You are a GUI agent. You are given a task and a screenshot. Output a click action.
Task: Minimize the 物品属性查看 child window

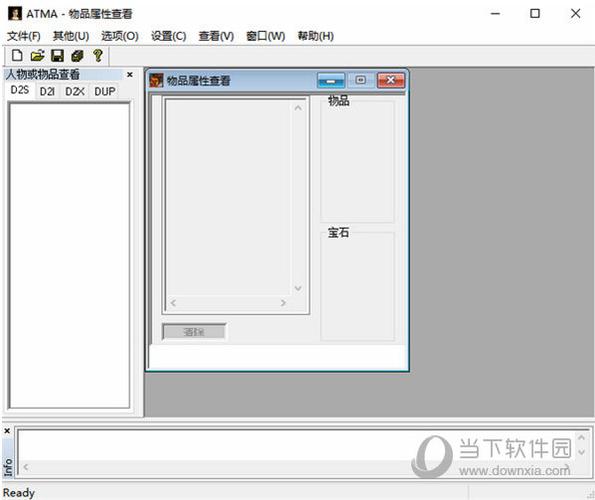pyautogui.click(x=331, y=80)
